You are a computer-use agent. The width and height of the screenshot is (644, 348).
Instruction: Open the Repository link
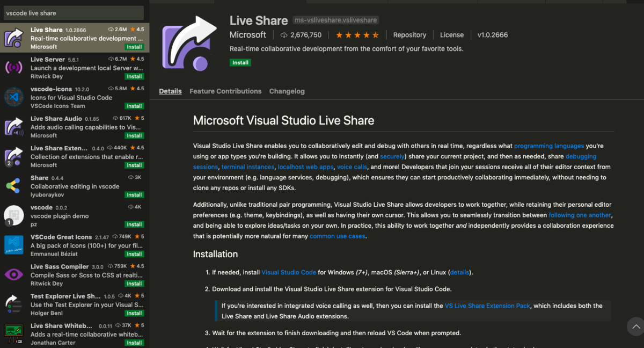(x=409, y=35)
